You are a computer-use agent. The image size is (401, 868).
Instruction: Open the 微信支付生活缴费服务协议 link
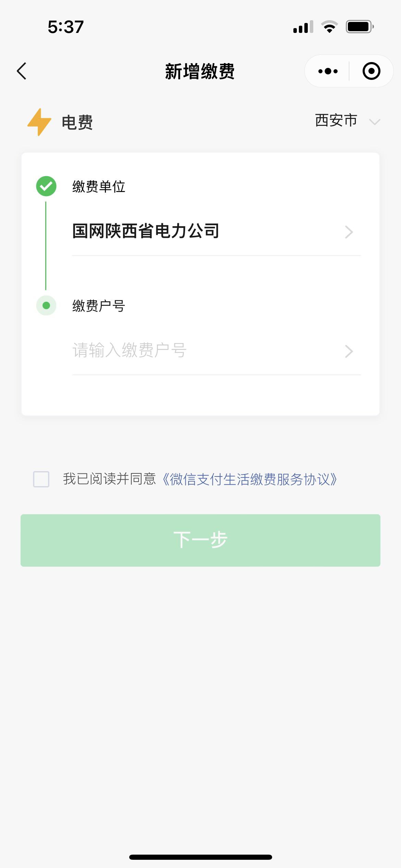click(x=250, y=479)
